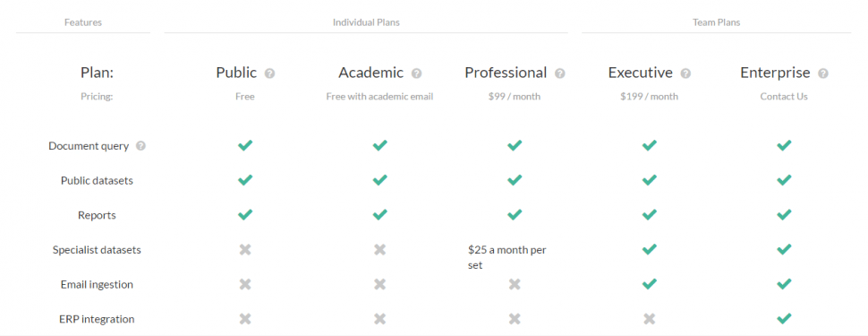This screenshot has width=868, height=336.
Task: Click the Professional ERP integration cross icon
Action: tap(515, 319)
